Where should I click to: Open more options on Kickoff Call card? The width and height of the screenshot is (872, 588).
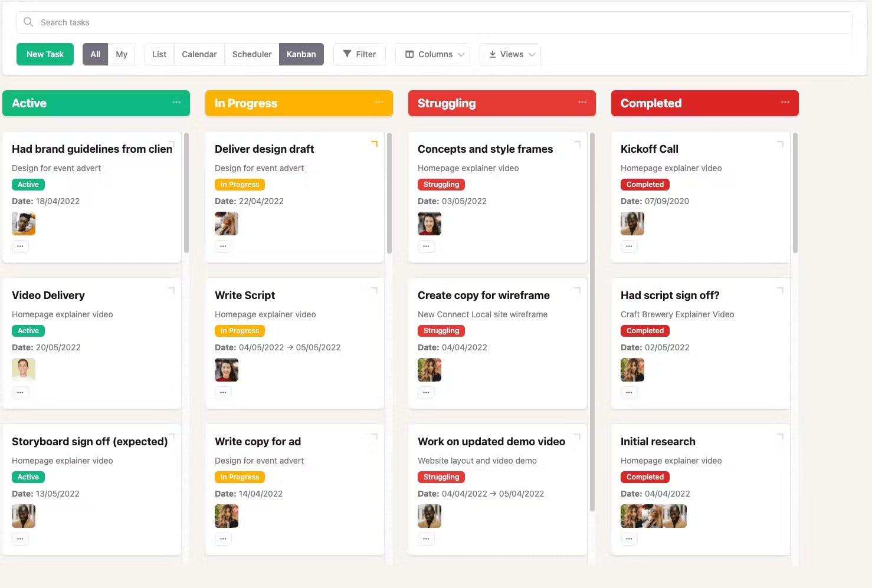point(629,246)
